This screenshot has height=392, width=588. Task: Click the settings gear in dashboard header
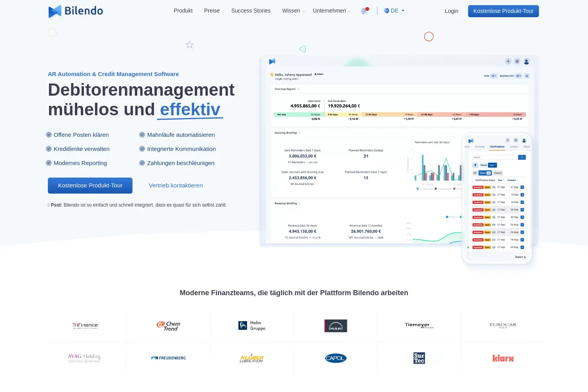(517, 61)
